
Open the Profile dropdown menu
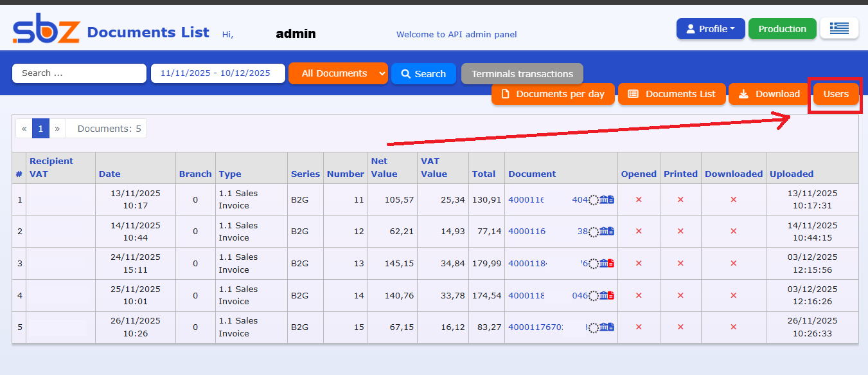[x=710, y=29]
